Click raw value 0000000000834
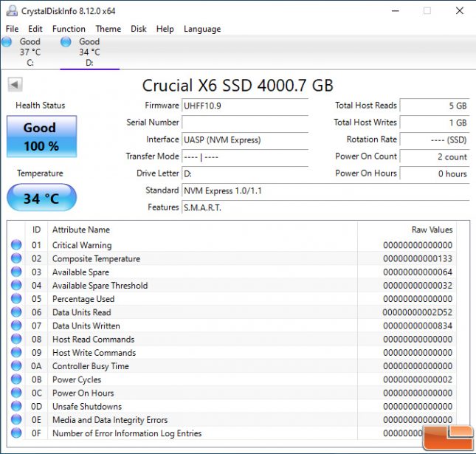This screenshot has height=454, width=476. point(418,326)
